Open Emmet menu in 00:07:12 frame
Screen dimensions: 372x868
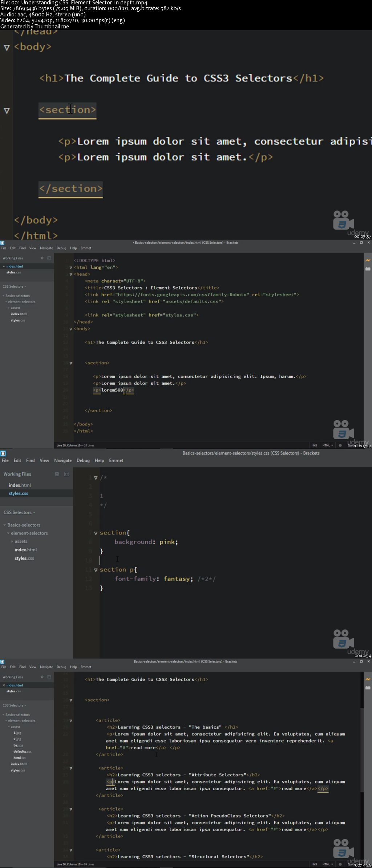pos(86,248)
